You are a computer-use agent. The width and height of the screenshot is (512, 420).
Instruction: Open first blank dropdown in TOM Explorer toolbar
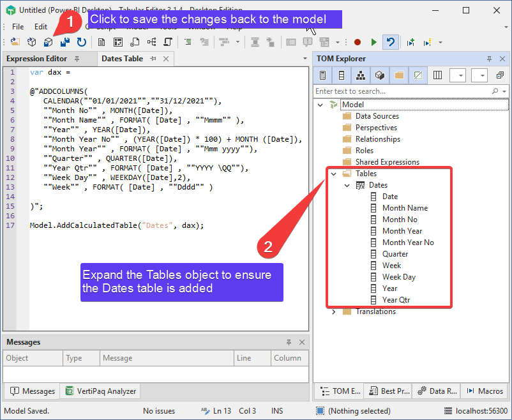(458, 75)
